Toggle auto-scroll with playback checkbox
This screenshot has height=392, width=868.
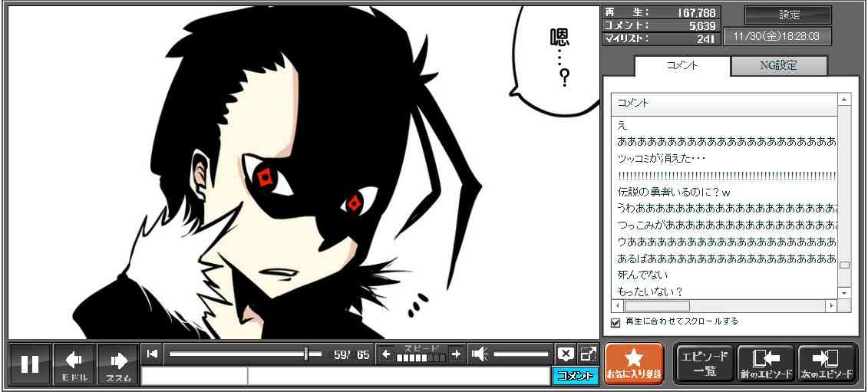(x=615, y=322)
